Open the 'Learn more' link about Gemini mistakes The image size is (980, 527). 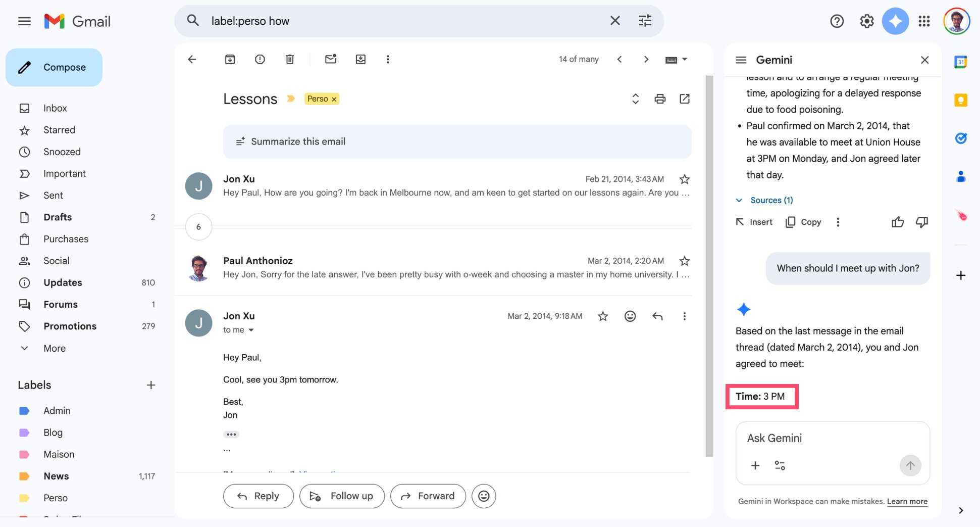pos(907,501)
